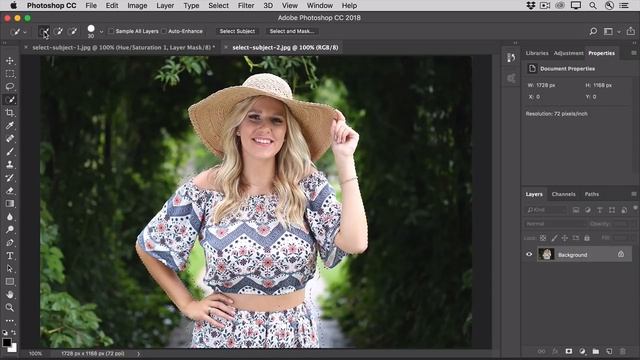Select the Eraser tool
The width and height of the screenshot is (640, 360).
10,191
